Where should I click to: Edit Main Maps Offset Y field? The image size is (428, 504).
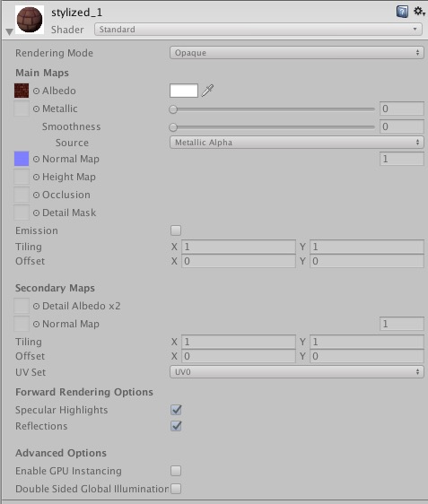pyautogui.click(x=367, y=261)
